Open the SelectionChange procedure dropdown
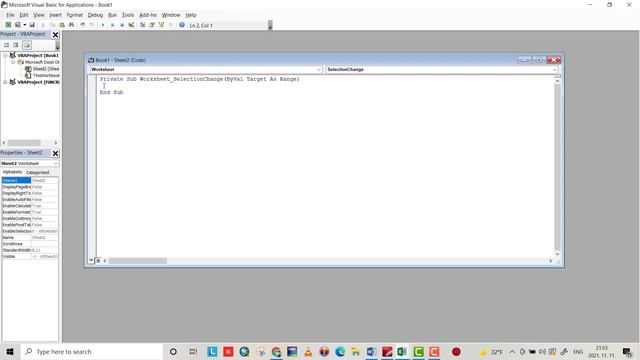Image resolution: width=640 pixels, height=360 pixels. [554, 70]
